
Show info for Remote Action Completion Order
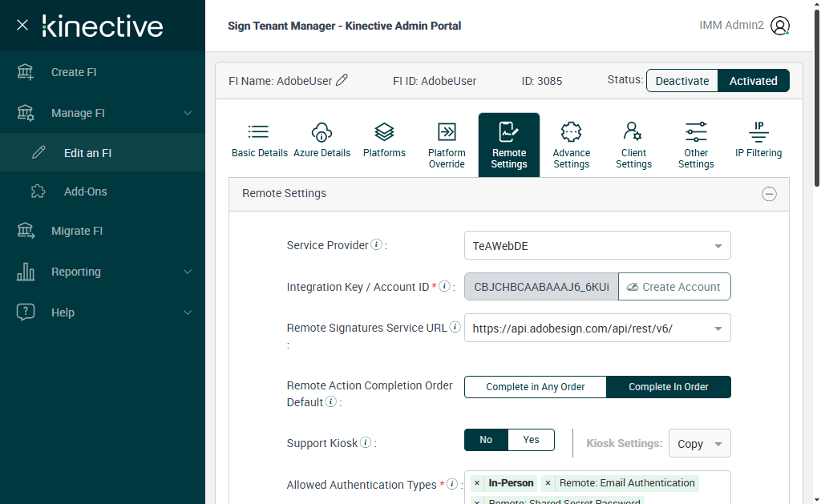(331, 401)
